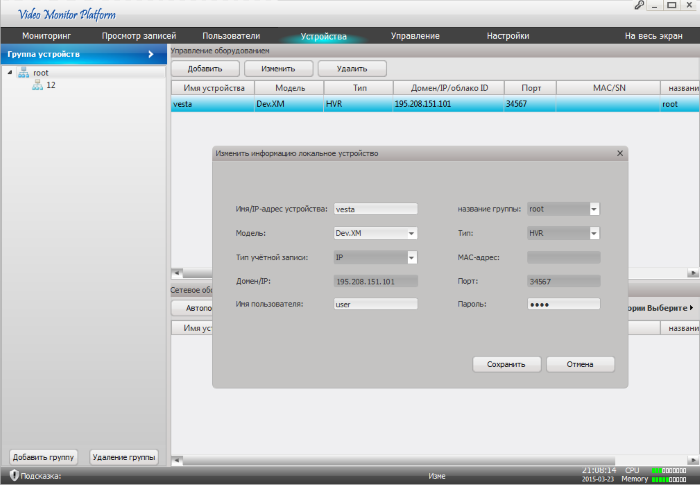This screenshot has height=485, width=700.
Task: Click Добавить группу button
Action: pos(43,457)
